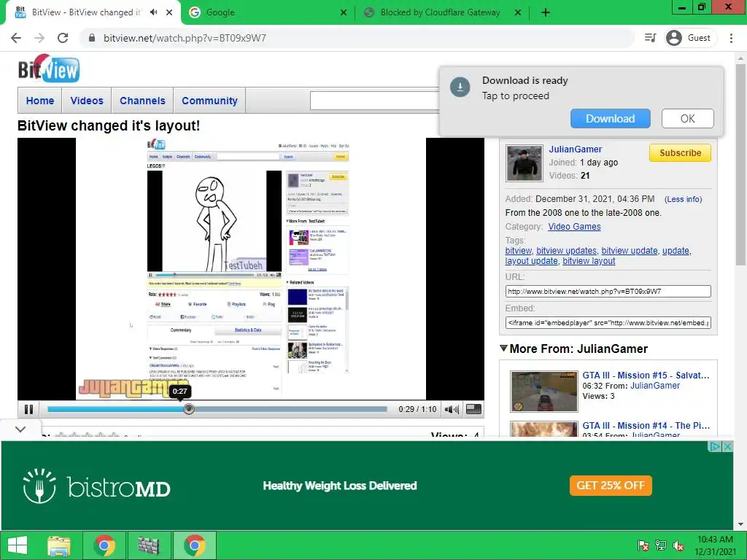The height and width of the screenshot is (560, 747).
Task: Click the system volume tray icon
Action: [x=678, y=545]
